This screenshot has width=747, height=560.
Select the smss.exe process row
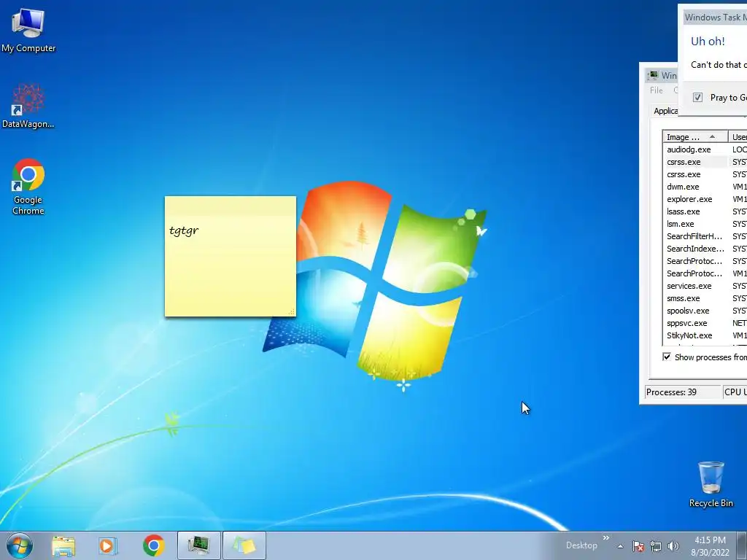(705, 298)
